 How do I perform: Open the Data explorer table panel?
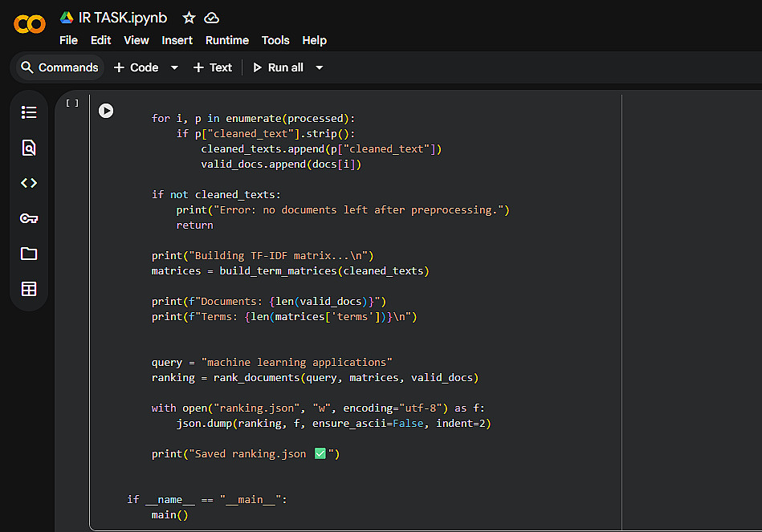pyautogui.click(x=29, y=289)
